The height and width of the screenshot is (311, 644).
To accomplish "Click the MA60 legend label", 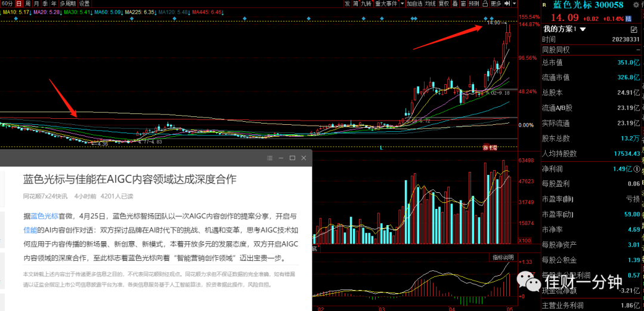I will coord(108,13).
